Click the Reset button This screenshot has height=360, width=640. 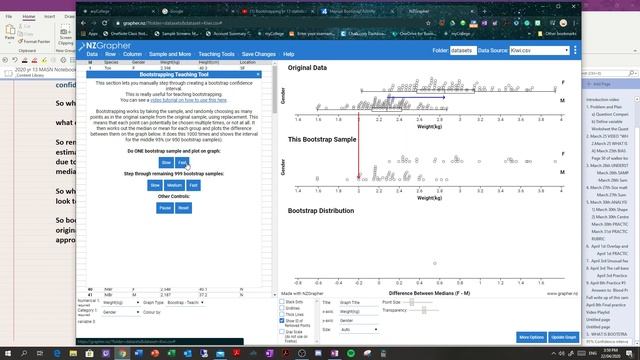(183, 208)
